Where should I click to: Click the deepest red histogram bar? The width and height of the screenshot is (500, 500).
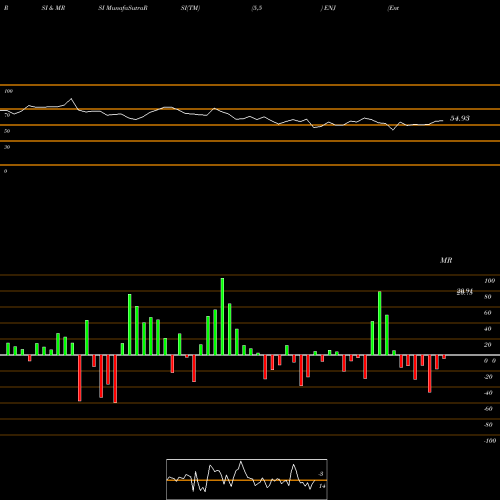pyautogui.click(x=115, y=379)
